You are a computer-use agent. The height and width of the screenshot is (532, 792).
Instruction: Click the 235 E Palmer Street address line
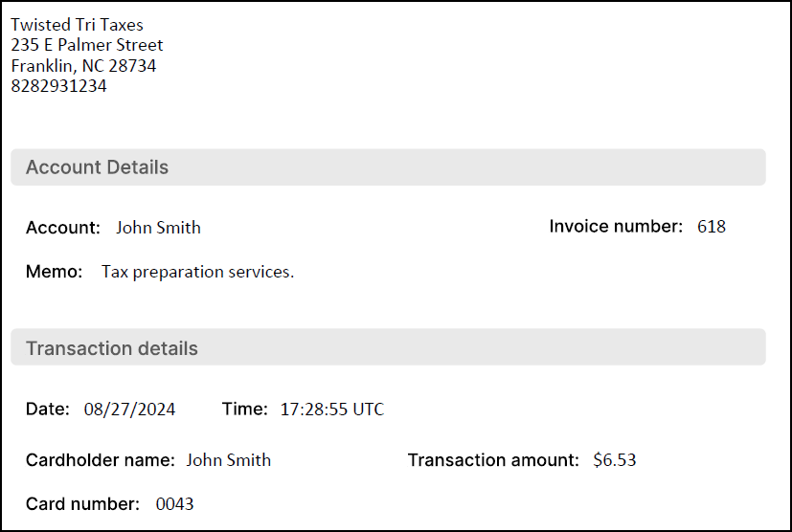click(87, 45)
